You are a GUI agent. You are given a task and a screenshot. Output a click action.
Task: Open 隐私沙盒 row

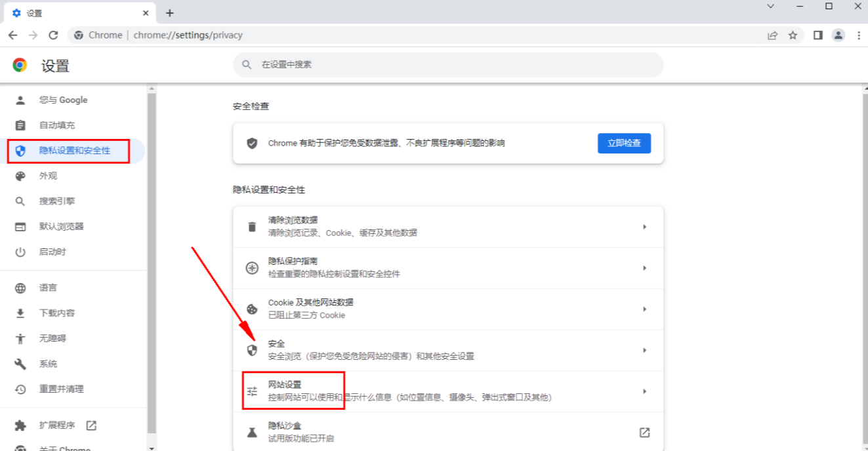(448, 432)
